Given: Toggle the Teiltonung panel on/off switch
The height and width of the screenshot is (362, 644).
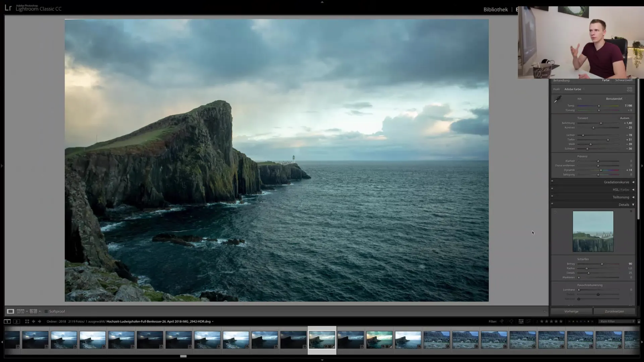Looking at the screenshot, I should click(552, 196).
